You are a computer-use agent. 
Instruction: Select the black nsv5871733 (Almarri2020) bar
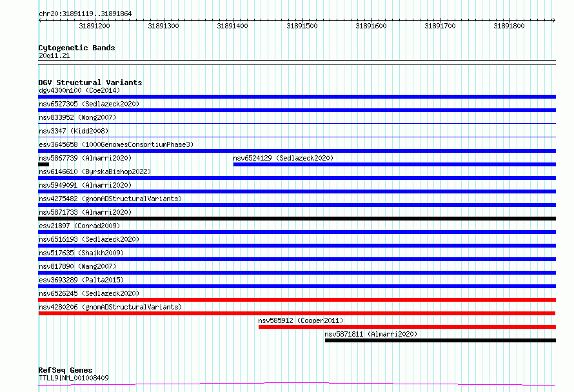tap(297, 219)
